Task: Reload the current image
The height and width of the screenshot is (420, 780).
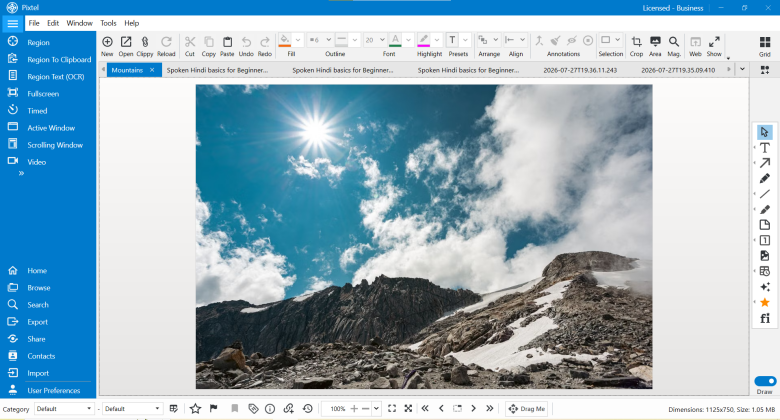Action: 166,46
